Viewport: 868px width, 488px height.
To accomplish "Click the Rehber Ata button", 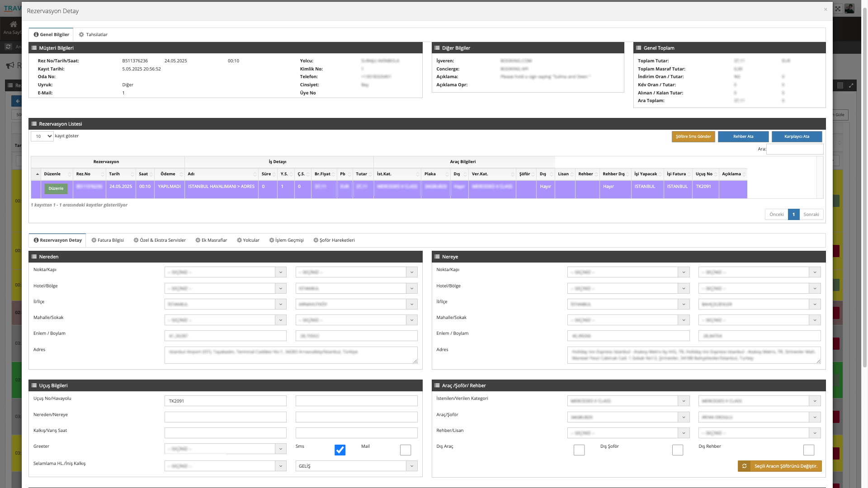I will pyautogui.click(x=743, y=136).
